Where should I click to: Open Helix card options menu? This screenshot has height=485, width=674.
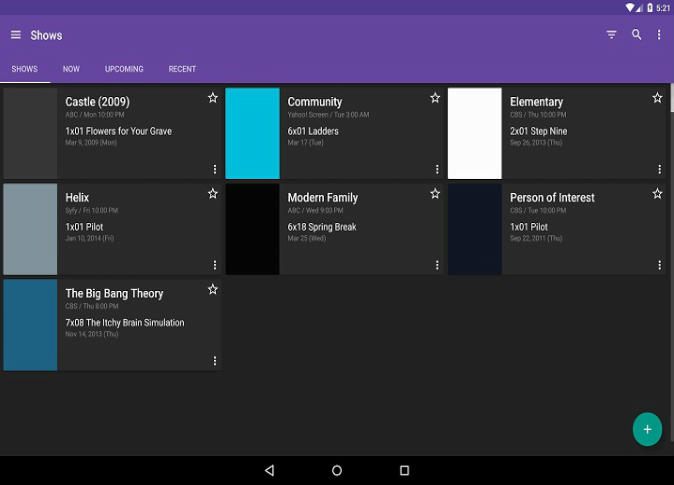215,265
